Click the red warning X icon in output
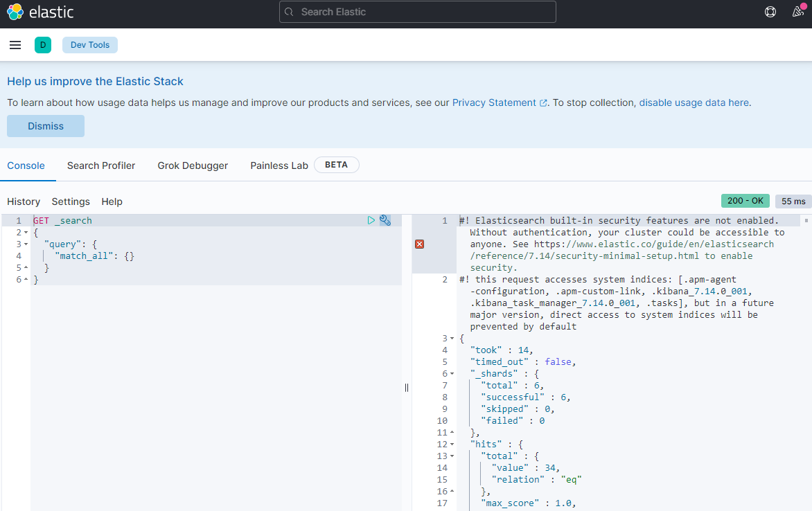The image size is (812, 511). (x=419, y=244)
